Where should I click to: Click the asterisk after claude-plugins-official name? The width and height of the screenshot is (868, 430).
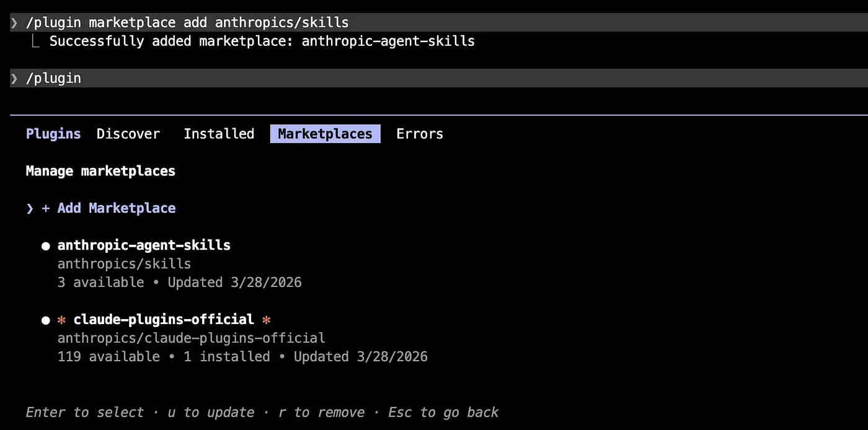(267, 320)
